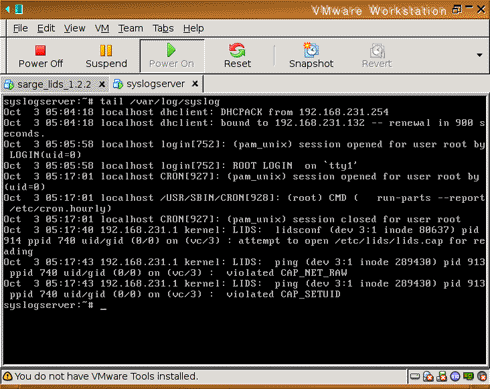Open the View menu
490x389 pixels.
[x=74, y=28]
